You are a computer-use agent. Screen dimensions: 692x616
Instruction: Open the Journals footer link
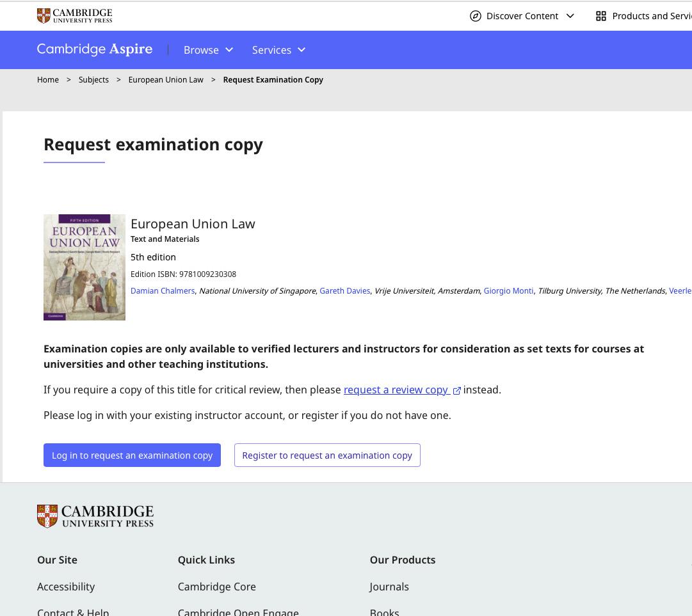tap(389, 587)
